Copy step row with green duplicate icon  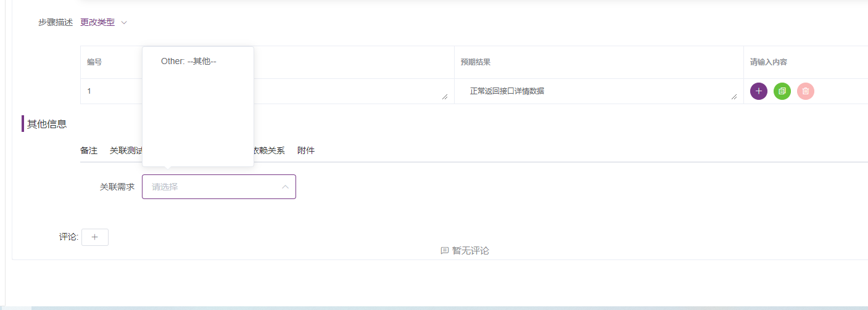(x=782, y=91)
